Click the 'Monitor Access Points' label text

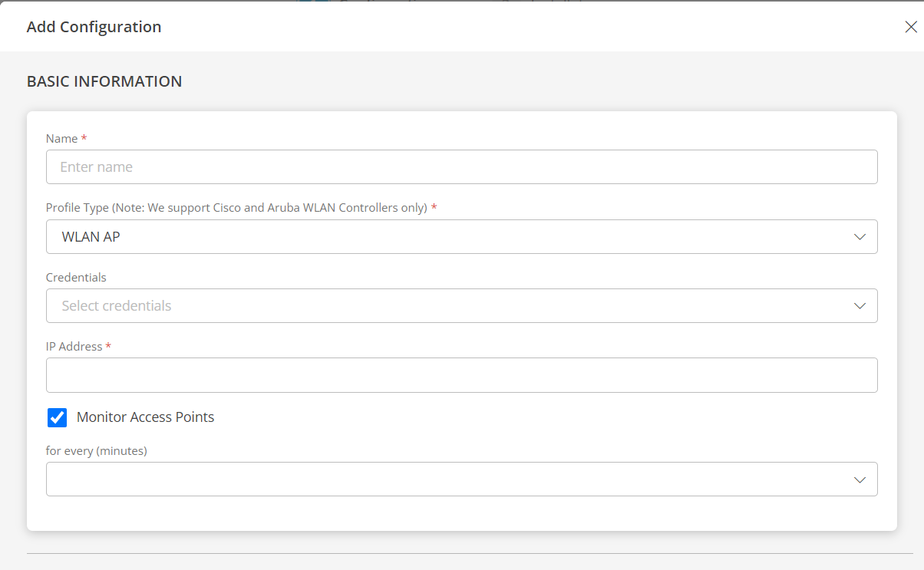point(145,417)
